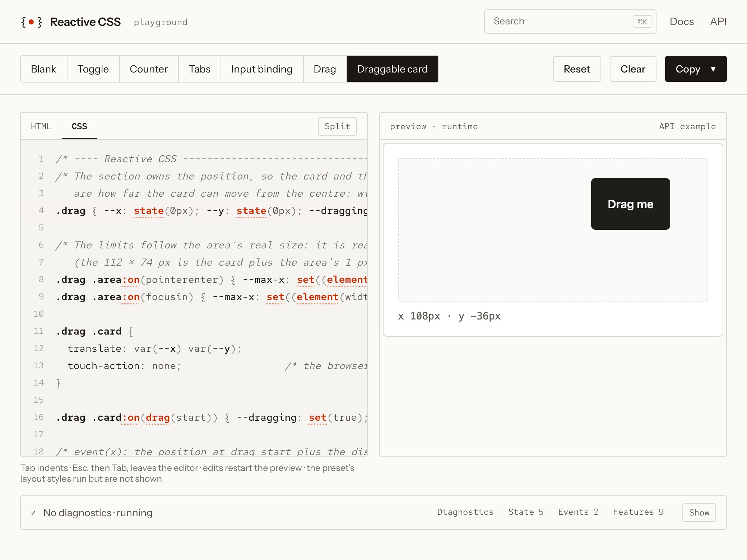
Task: Reset the playground with Reset button
Action: click(577, 69)
